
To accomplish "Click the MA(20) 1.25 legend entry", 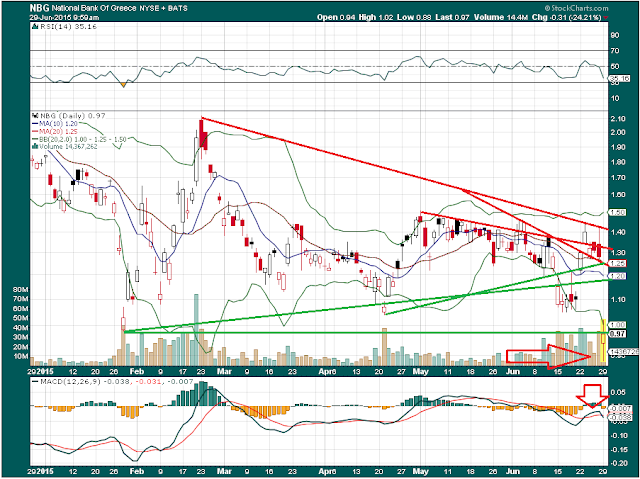I will 55,131.
